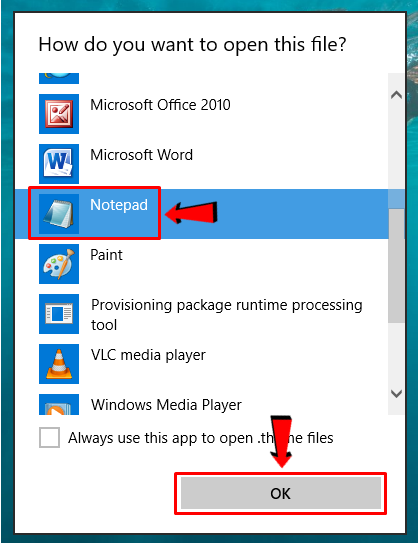Viewport: 418px width, 543px height.
Task: Click the 'Notepad' label text
Action: tap(119, 205)
